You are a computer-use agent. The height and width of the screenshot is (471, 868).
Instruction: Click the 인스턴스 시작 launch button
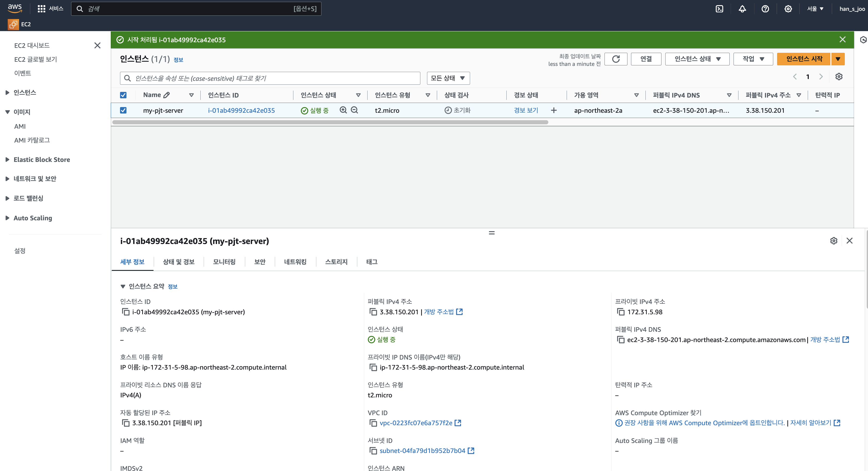tap(804, 59)
